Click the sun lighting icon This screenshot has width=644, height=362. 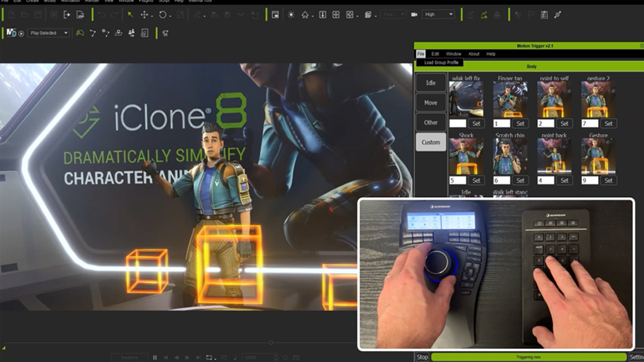tap(291, 15)
